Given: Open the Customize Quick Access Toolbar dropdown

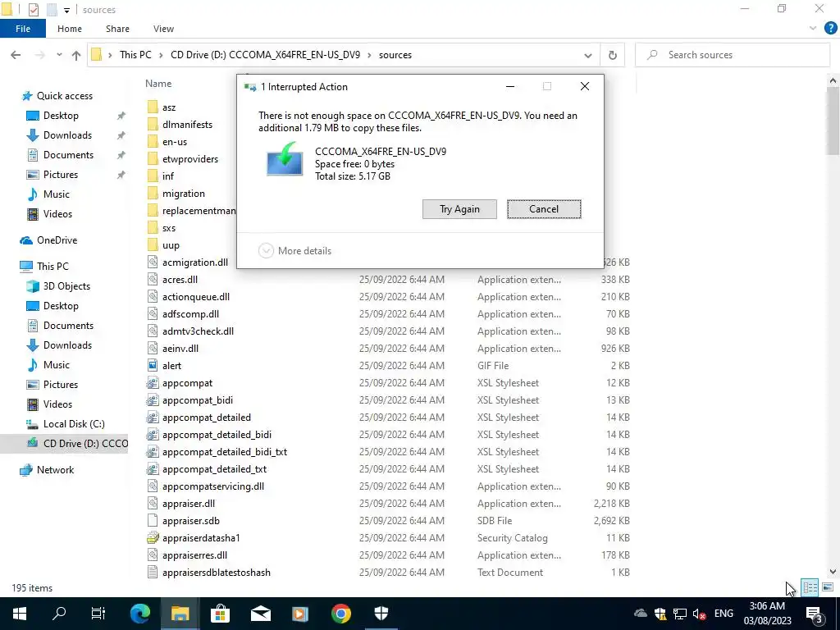Looking at the screenshot, I should pyautogui.click(x=66, y=10).
